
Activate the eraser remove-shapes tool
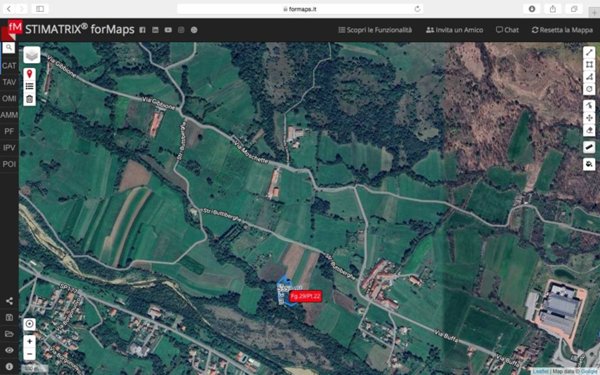(589, 130)
